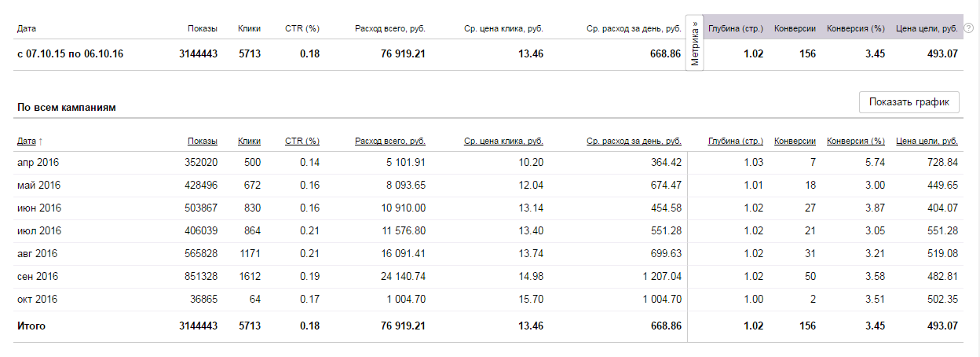Collapse the Метрика side tab
This screenshot has height=357, width=980.
tap(695, 42)
